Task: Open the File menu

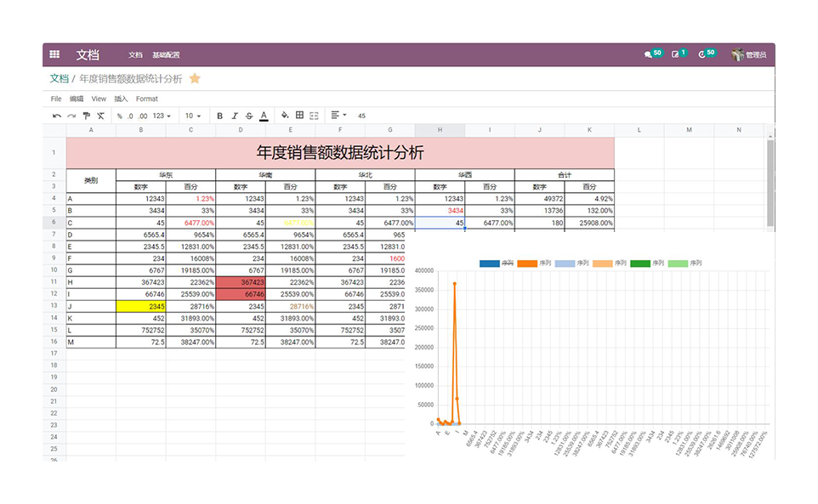Action: click(x=56, y=99)
